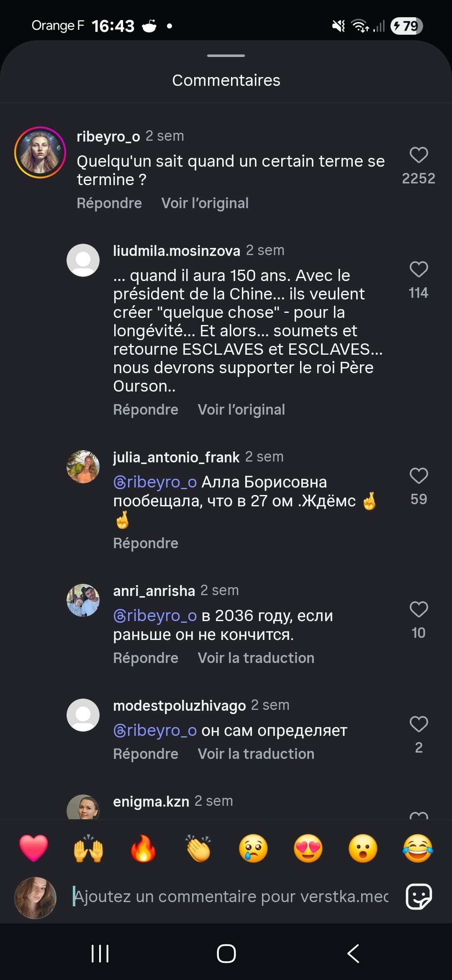Viewport: 452px width, 980px height.
Task: Tap the clapping hands reaction emoji
Action: coord(198,848)
